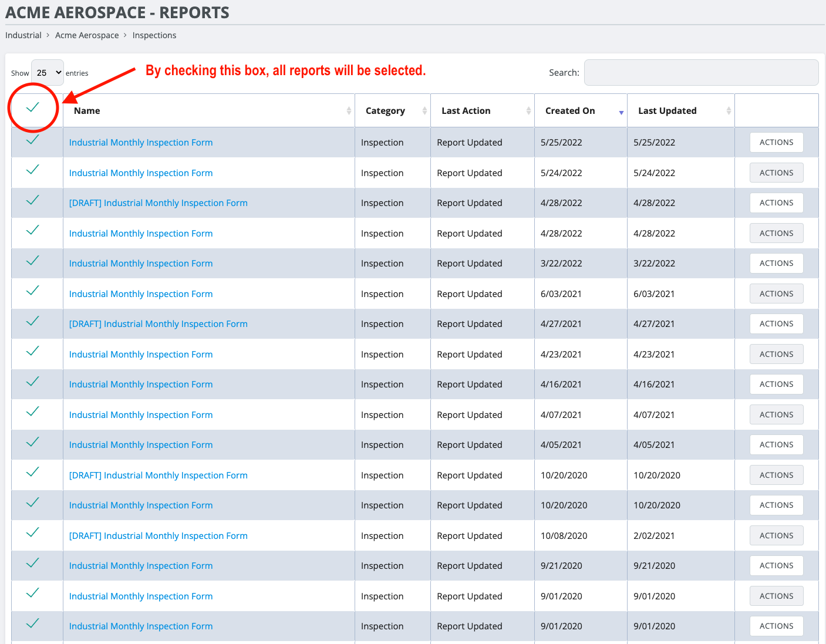Go to the Industrial breadcrumb
Image resolution: width=826 pixels, height=644 pixels.
(23, 35)
